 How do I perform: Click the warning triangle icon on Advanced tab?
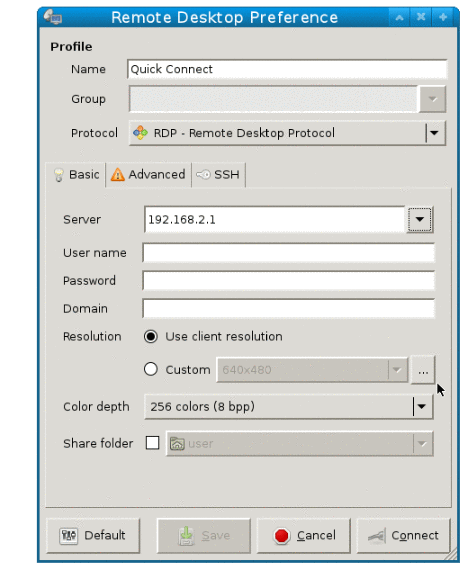coord(117,174)
